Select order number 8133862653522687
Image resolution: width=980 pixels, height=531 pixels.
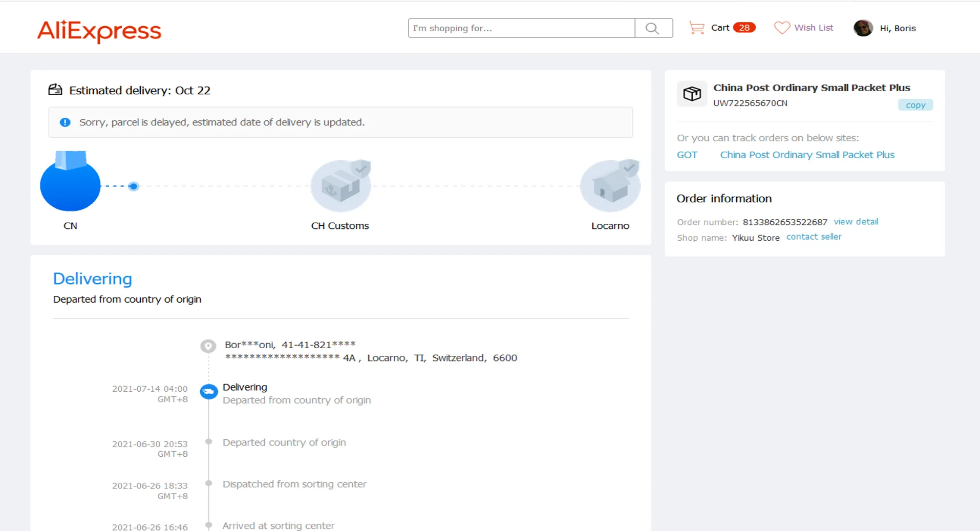point(785,222)
